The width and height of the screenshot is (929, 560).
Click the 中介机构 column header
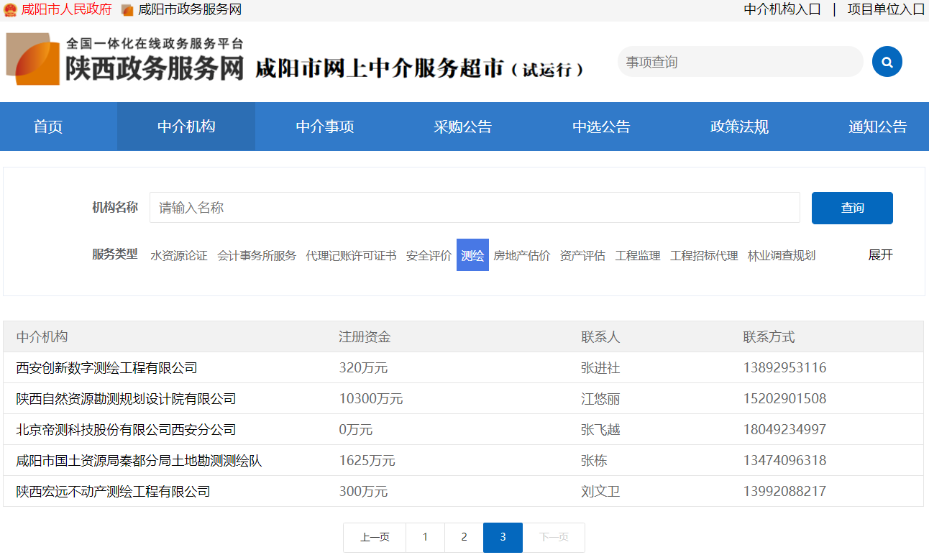[x=42, y=336]
